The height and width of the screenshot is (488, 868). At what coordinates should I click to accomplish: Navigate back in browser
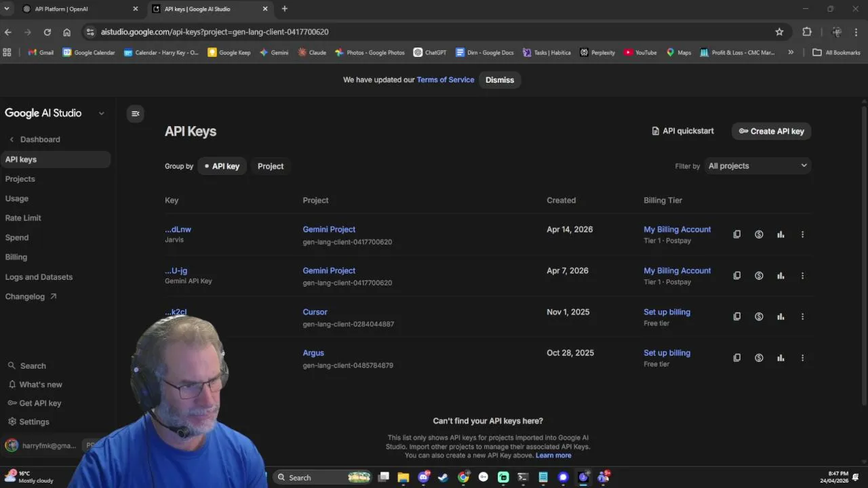(8, 32)
